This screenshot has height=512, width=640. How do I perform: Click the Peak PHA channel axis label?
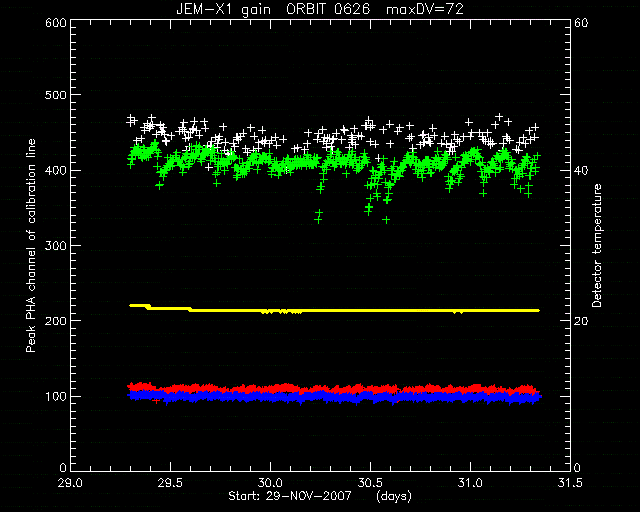[x=31, y=246]
